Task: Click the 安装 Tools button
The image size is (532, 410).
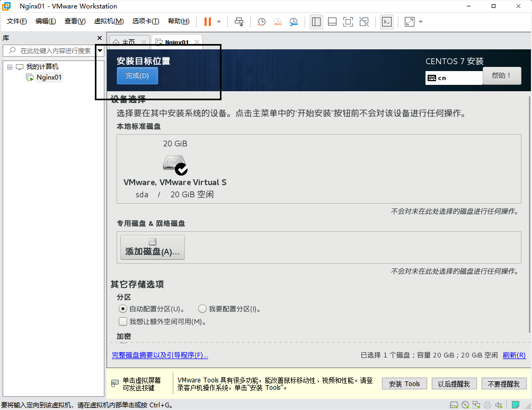Action: (x=404, y=384)
